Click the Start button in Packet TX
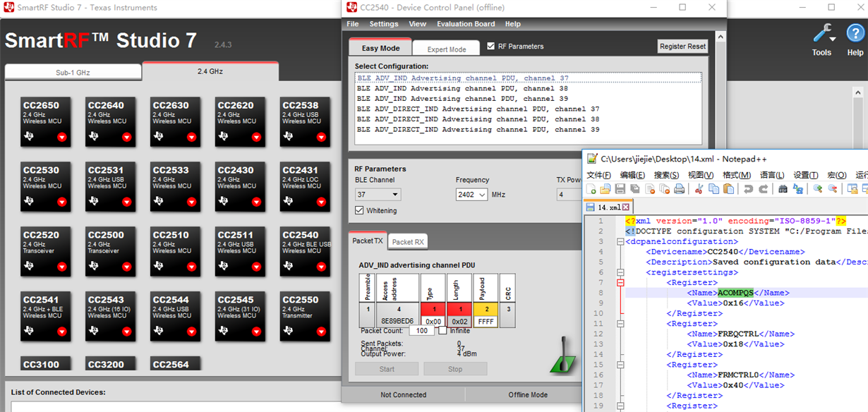Image resolution: width=868 pixels, height=412 pixels. click(387, 369)
